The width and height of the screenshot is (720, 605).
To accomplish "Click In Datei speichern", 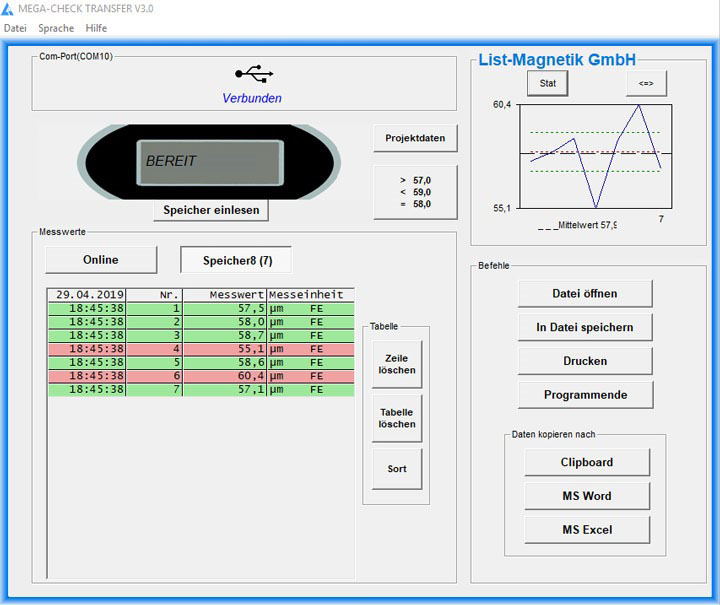I will pyautogui.click(x=585, y=327).
